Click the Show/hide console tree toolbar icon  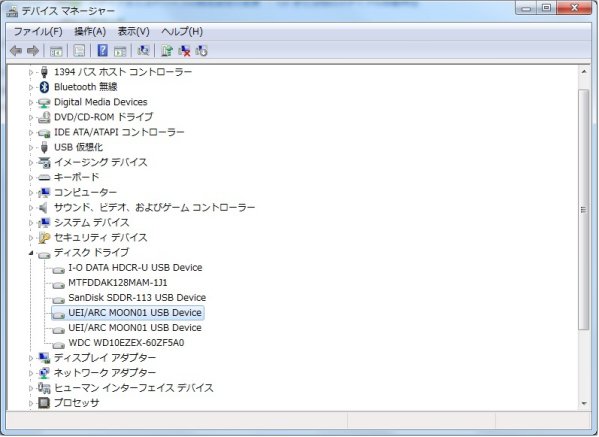56,50
